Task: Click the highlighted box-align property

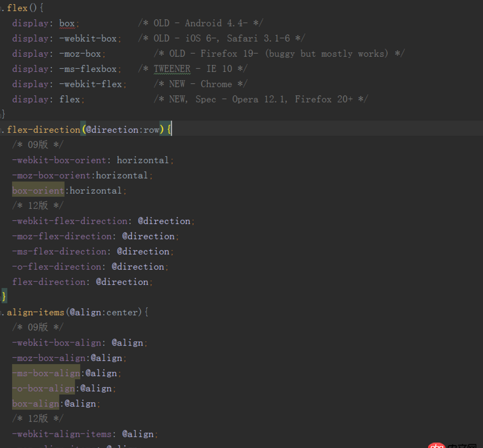Action: tap(36, 403)
